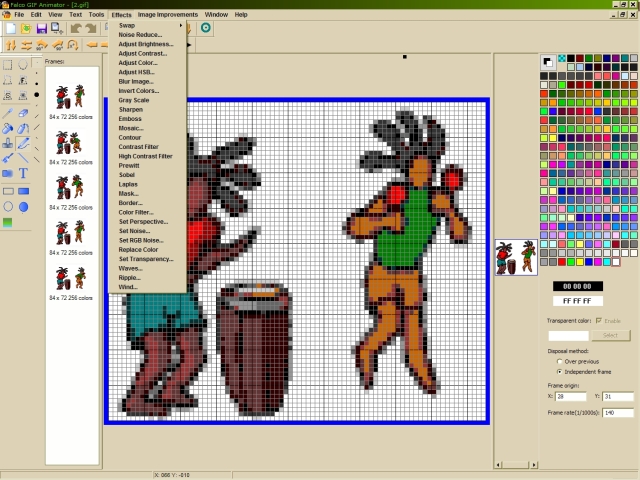Click the Emboss effect entry

(130, 119)
